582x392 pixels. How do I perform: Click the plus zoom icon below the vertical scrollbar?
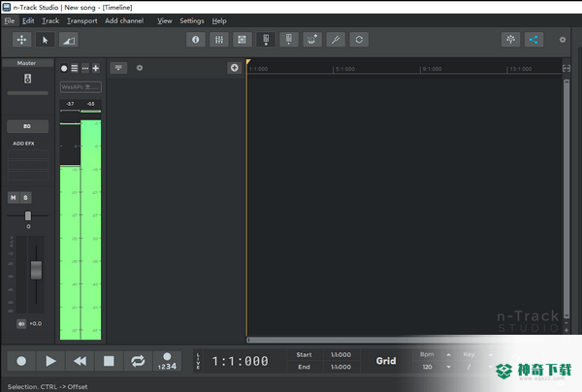point(566,330)
